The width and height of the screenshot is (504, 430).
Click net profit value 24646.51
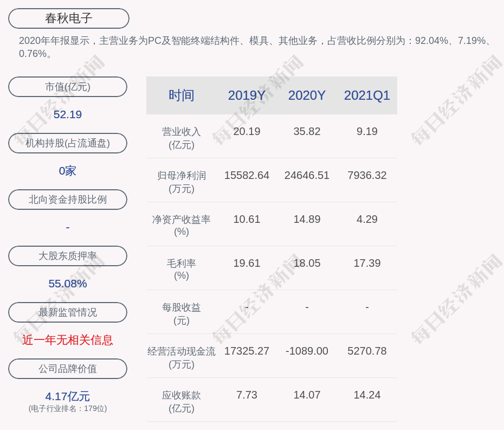[307, 175]
